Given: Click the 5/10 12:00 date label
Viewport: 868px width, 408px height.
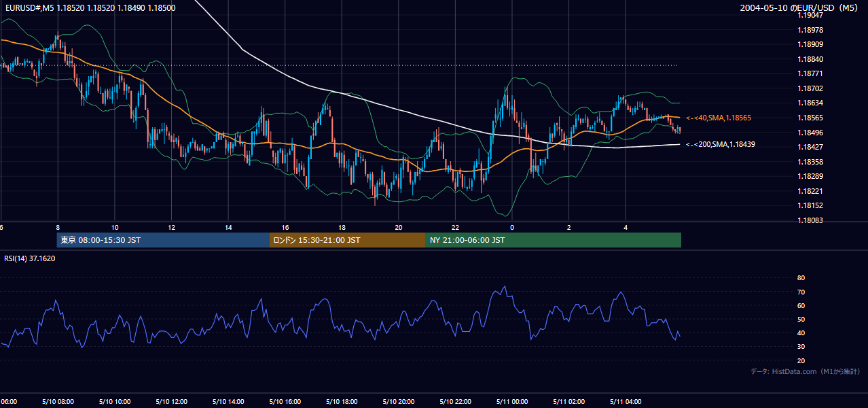Looking at the screenshot, I should [172, 401].
